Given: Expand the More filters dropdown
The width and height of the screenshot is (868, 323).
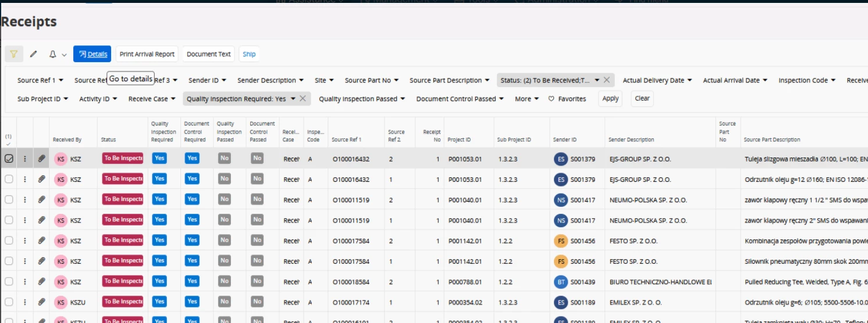Looking at the screenshot, I should (527, 99).
